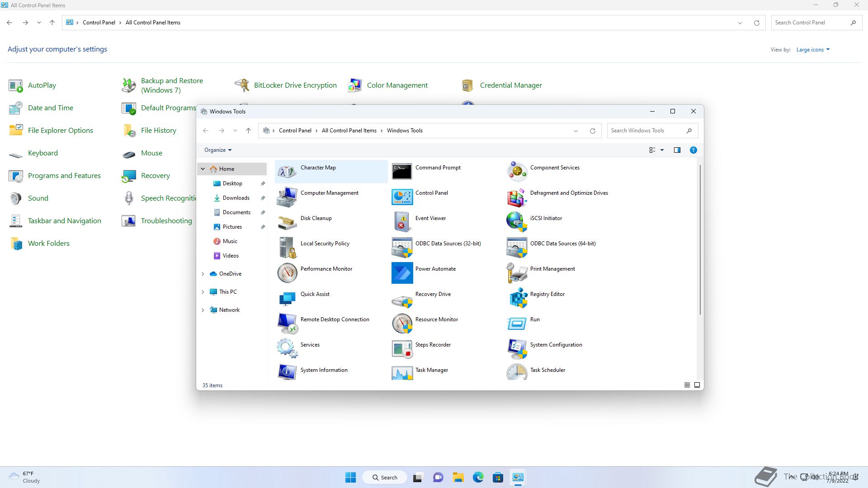
Task: Open Task Manager icon
Action: 402,372
